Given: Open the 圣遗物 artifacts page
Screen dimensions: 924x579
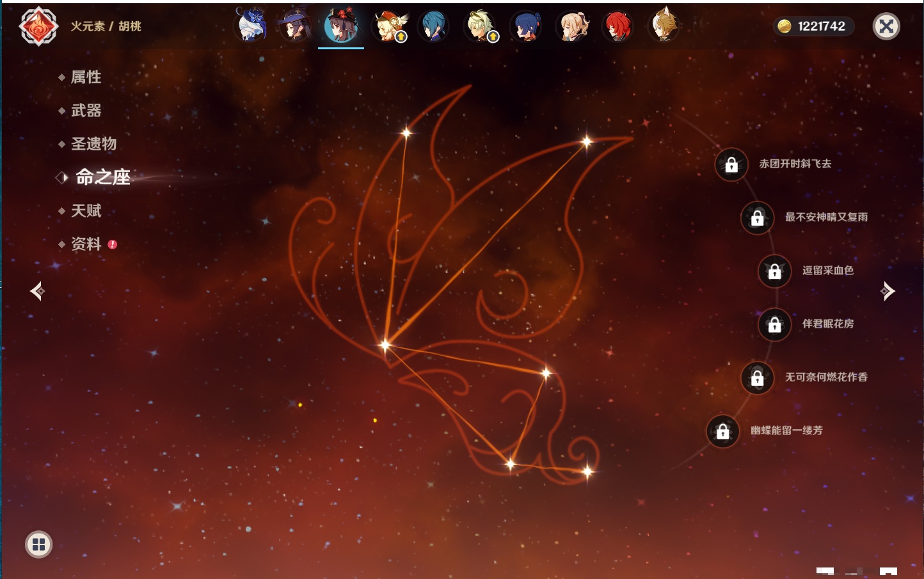Looking at the screenshot, I should [x=93, y=144].
